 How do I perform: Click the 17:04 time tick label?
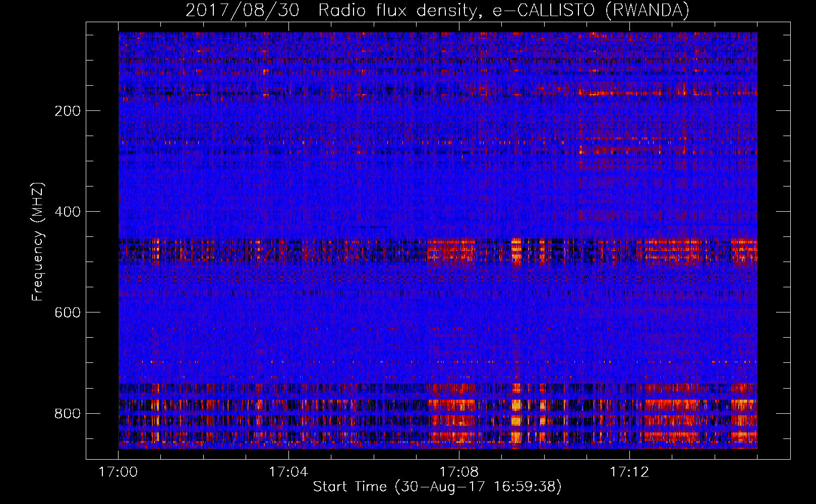coord(288,472)
